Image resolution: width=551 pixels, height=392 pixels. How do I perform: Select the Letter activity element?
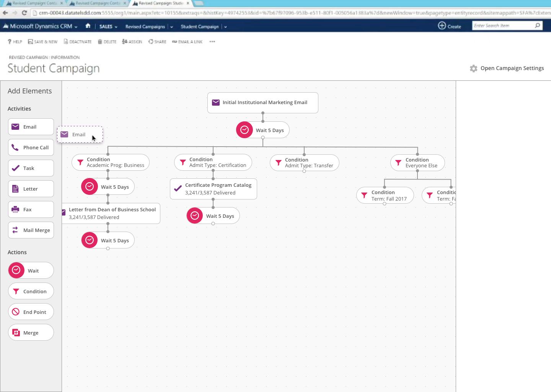pos(31,189)
